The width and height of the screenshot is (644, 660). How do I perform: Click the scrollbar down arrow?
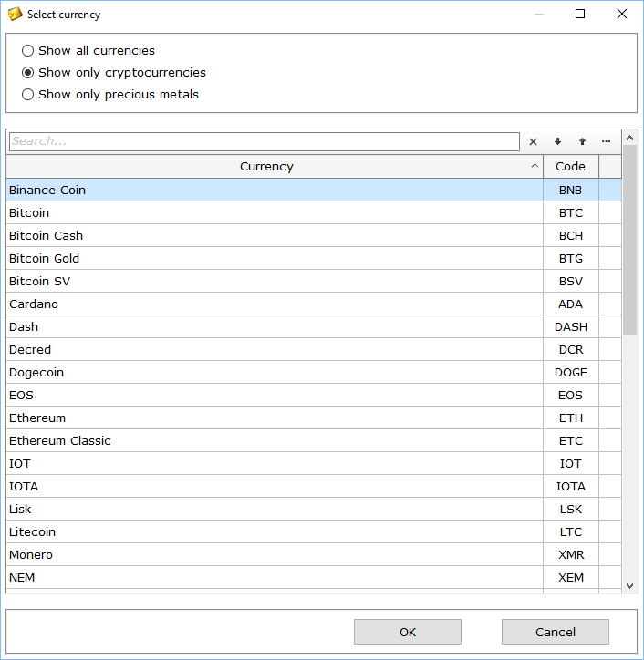click(629, 585)
